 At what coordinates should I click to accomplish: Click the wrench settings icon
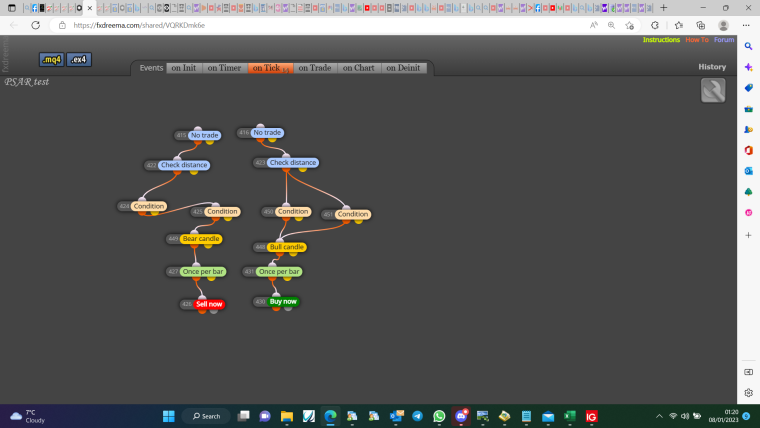[x=713, y=90]
